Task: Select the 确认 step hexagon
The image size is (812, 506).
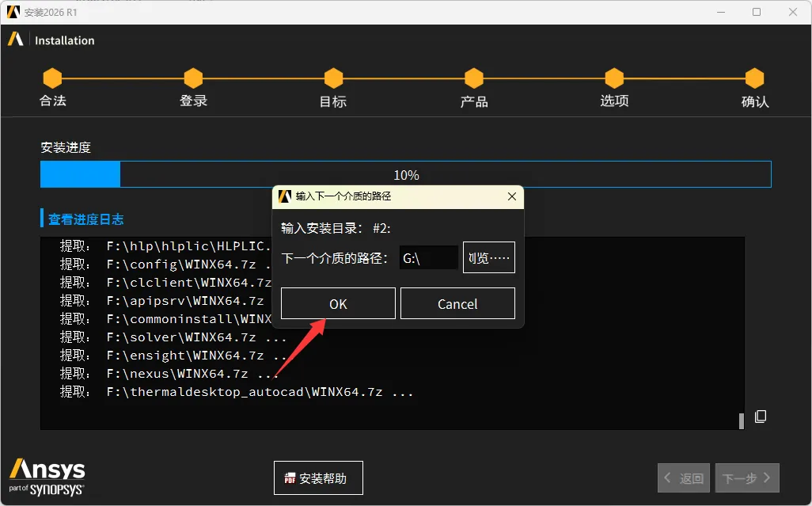Action: coord(754,78)
